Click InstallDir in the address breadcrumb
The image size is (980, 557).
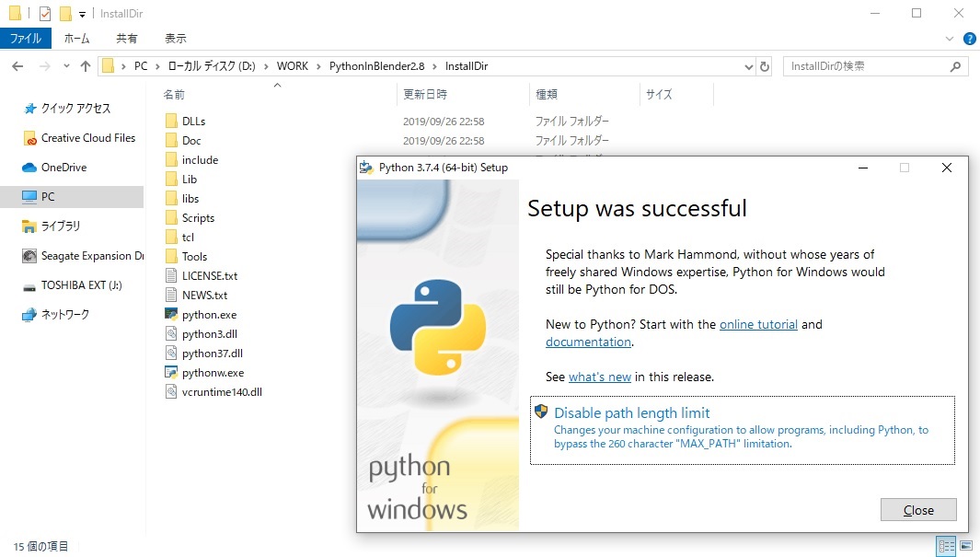(467, 66)
